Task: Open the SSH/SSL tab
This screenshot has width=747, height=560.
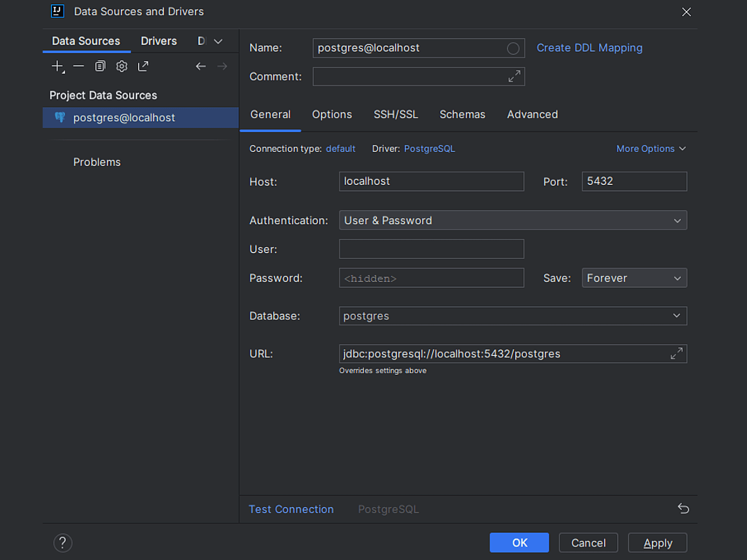Action: pyautogui.click(x=396, y=114)
